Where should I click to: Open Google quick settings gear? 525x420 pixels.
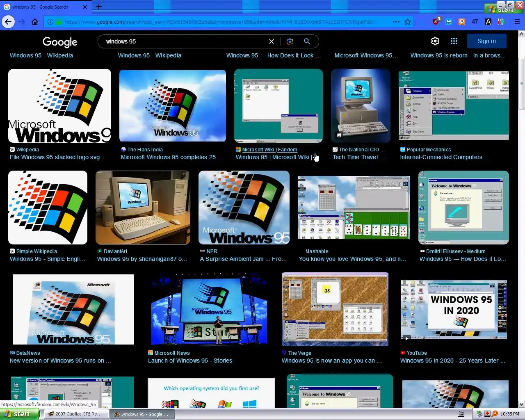click(x=435, y=41)
